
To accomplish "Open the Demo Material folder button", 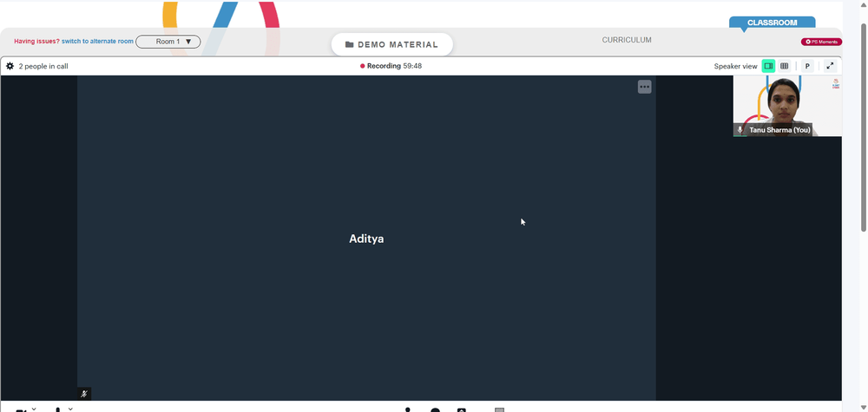I will point(392,45).
